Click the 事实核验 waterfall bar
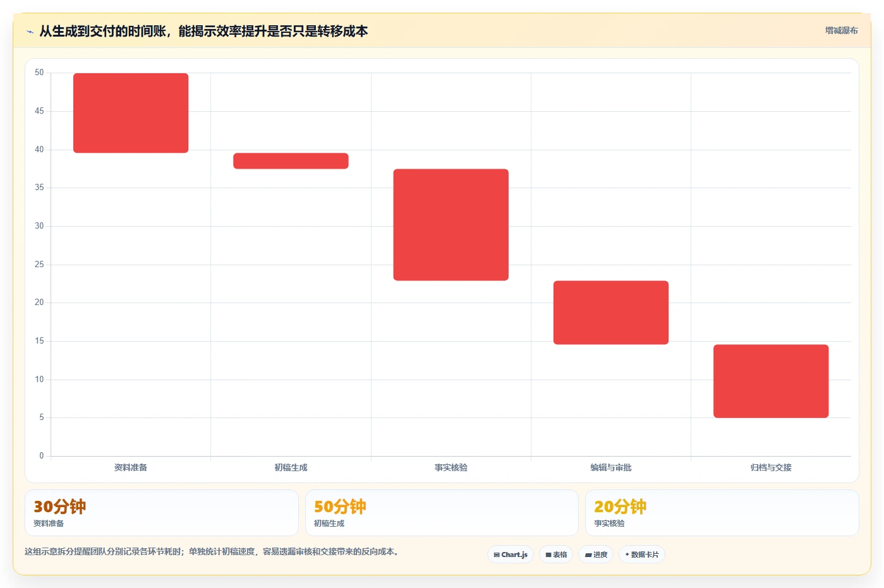 (x=451, y=225)
